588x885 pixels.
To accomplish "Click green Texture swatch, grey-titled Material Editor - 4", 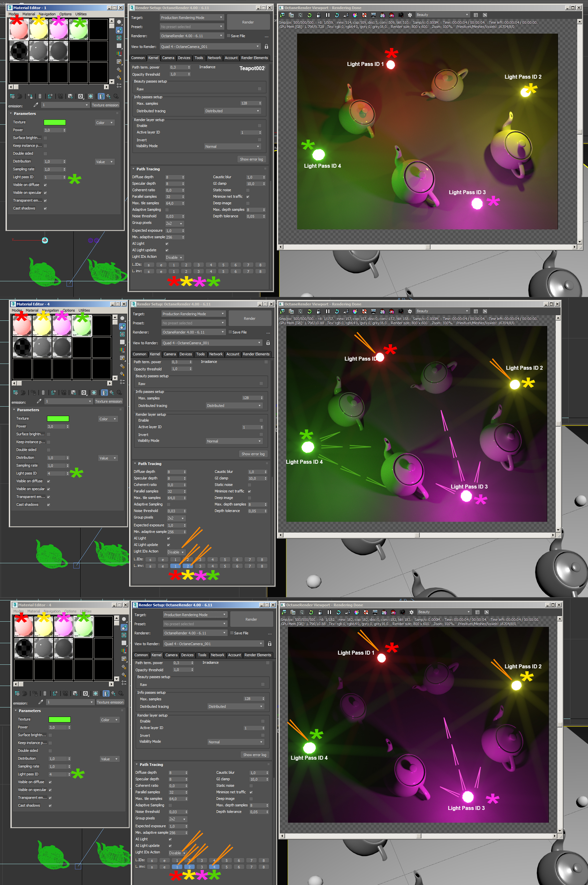I will pos(60,720).
